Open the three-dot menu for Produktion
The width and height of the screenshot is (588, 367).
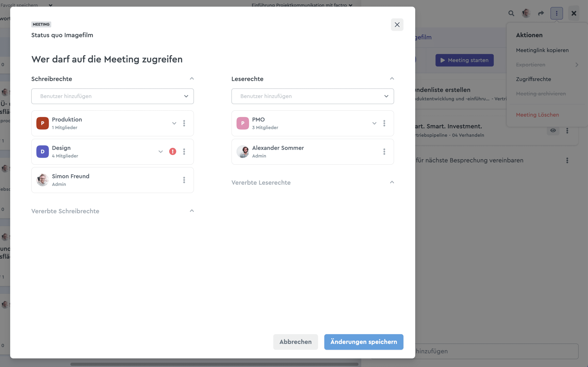tap(184, 123)
